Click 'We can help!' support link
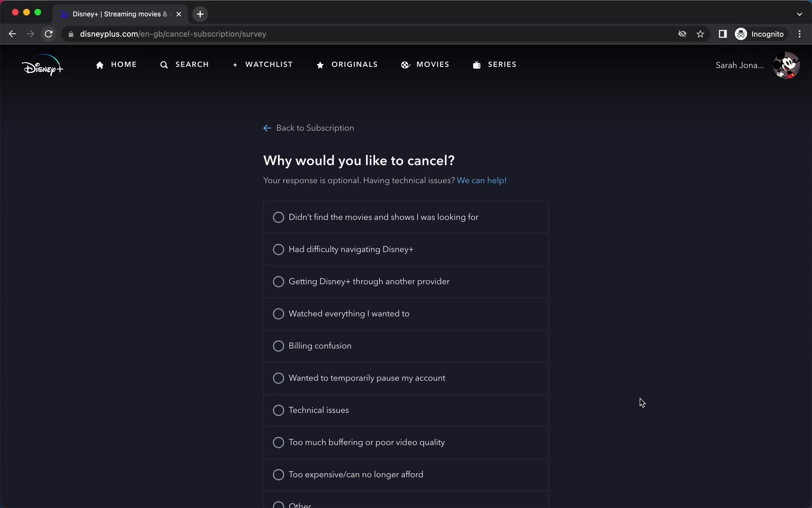 click(x=481, y=180)
